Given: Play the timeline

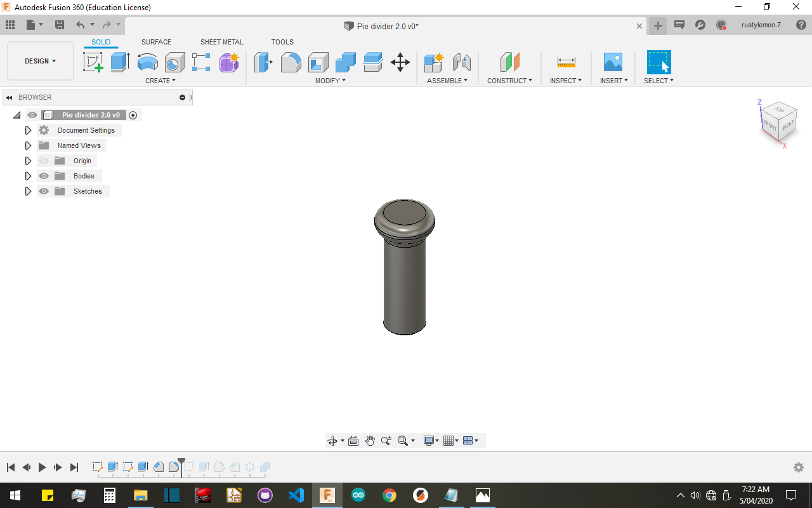Looking at the screenshot, I should point(42,467).
